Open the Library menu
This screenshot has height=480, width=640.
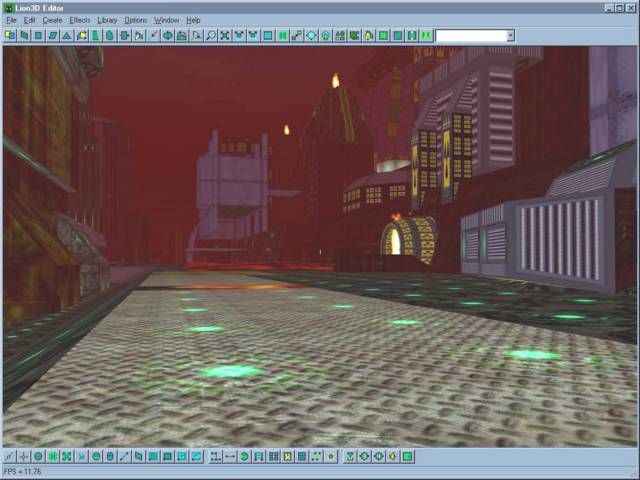click(x=107, y=20)
